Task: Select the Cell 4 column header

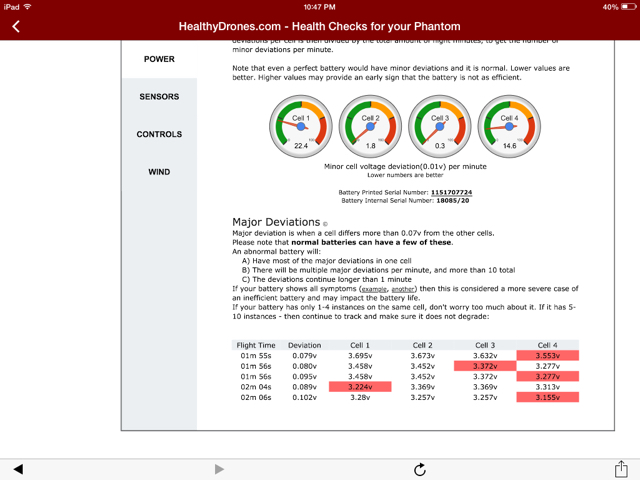Action: tap(547, 345)
